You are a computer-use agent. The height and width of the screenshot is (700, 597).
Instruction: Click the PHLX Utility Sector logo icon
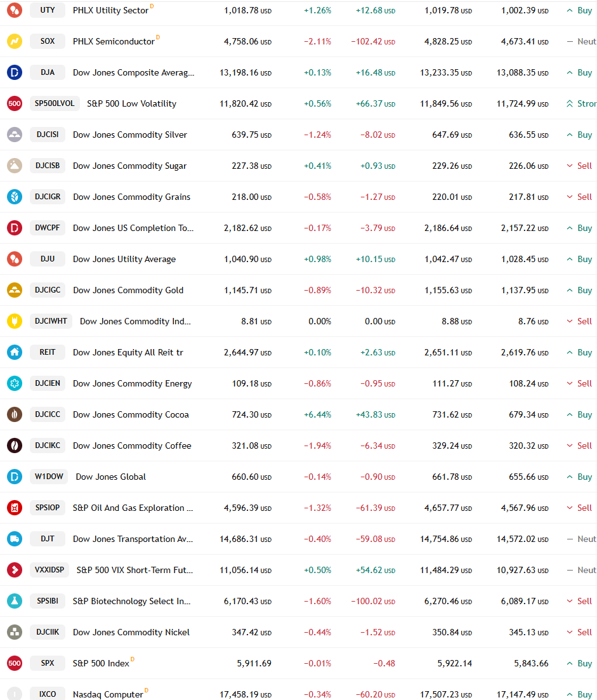15,10
